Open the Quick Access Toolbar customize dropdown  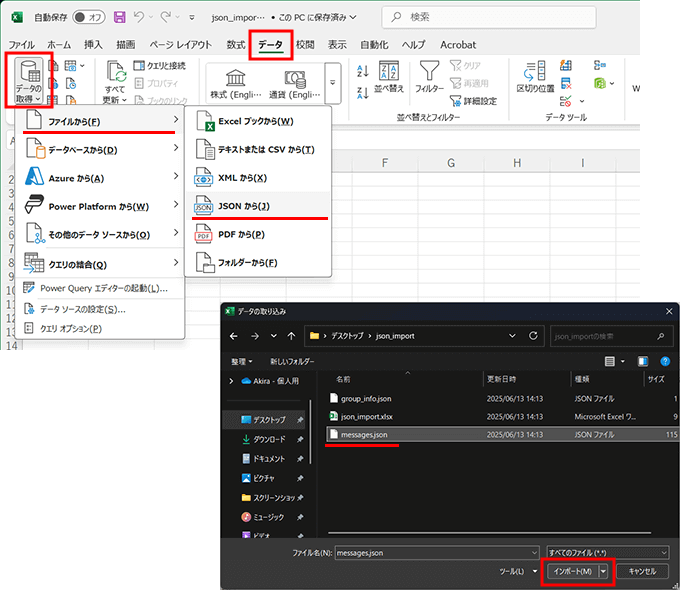pyautogui.click(x=192, y=17)
